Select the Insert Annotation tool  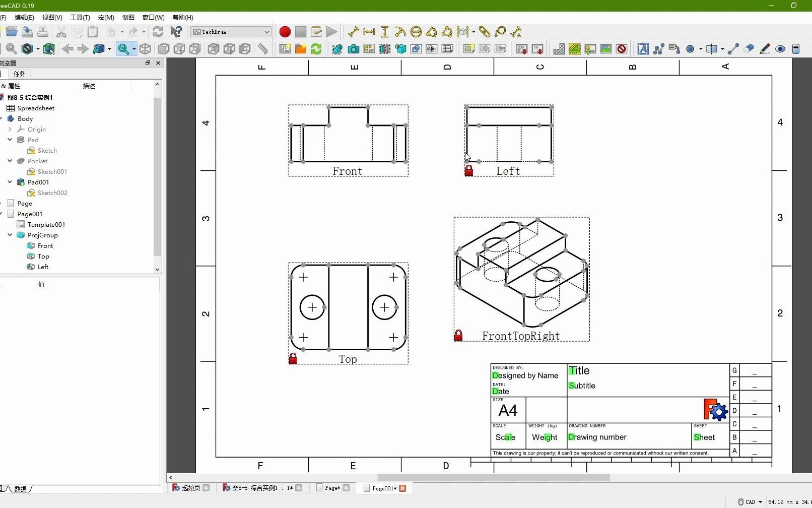[x=643, y=49]
